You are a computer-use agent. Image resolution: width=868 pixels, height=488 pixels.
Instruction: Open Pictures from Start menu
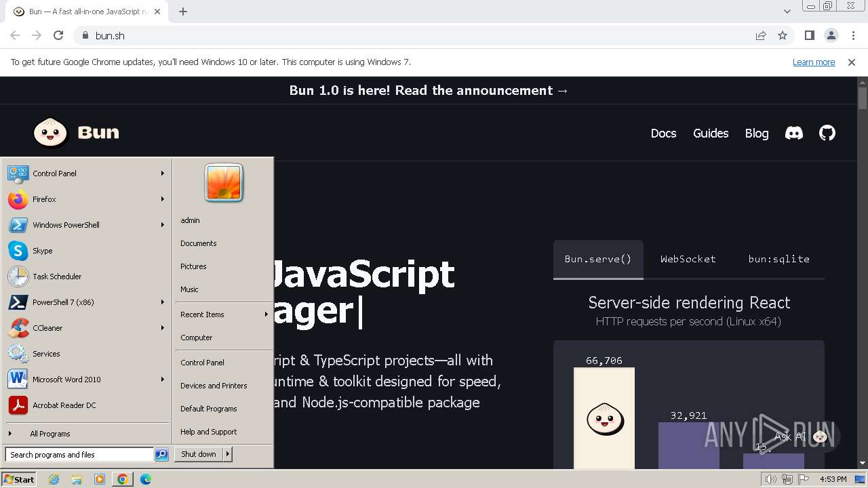click(x=223, y=266)
